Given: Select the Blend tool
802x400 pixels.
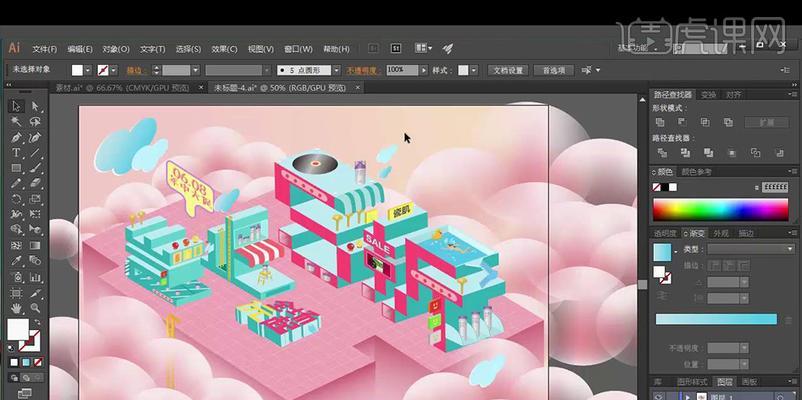Looking at the screenshot, I should click(x=35, y=260).
